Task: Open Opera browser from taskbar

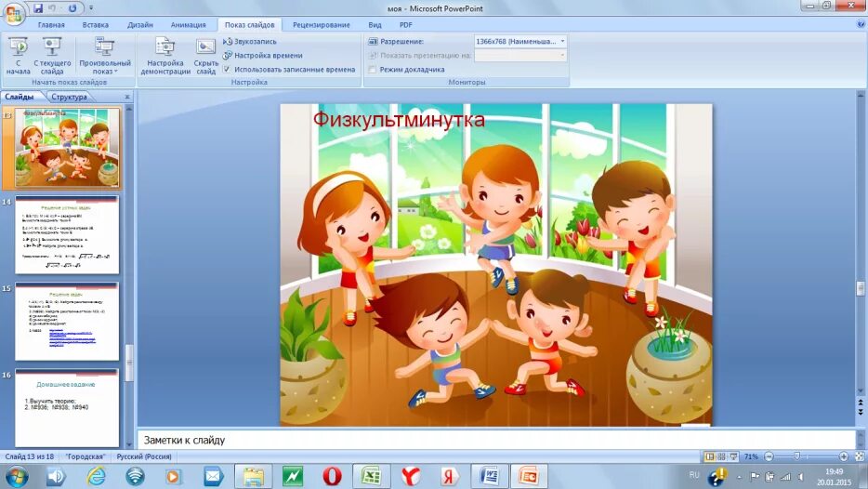Action: pyautogui.click(x=332, y=476)
